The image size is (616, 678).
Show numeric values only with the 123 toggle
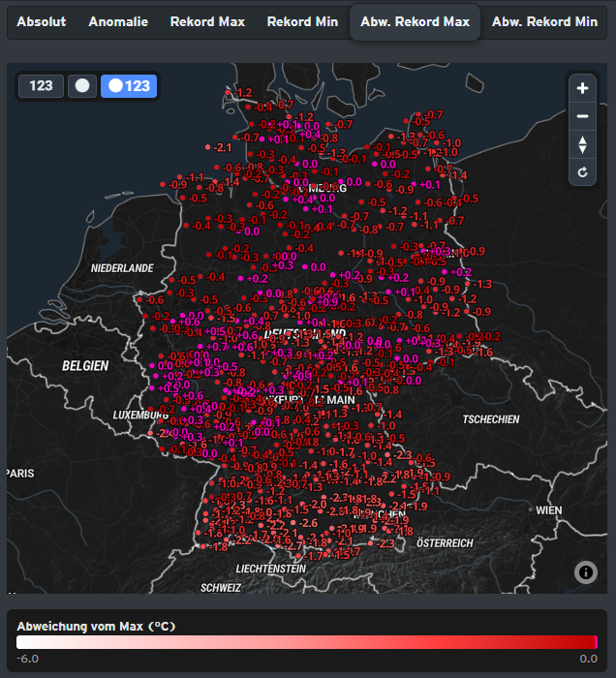[41, 85]
